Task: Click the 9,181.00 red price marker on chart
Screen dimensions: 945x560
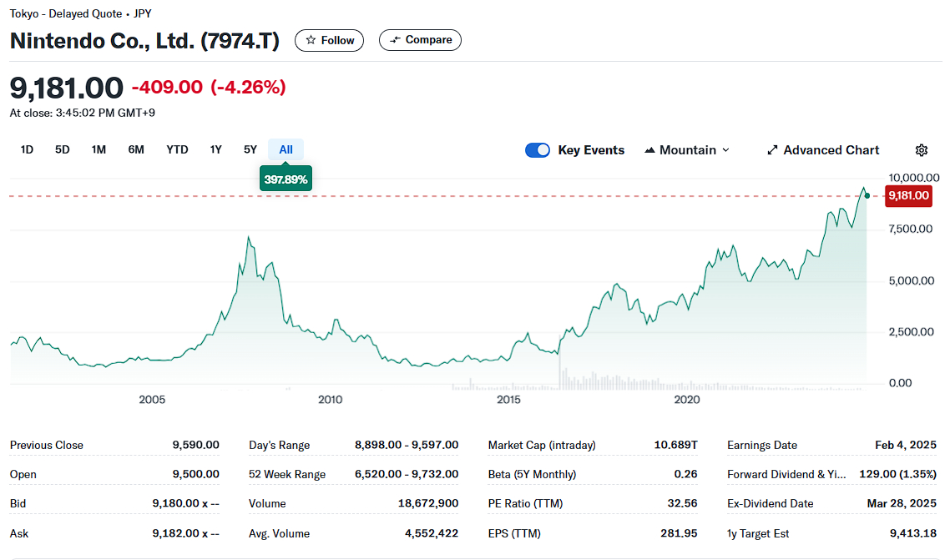Action: (x=908, y=196)
